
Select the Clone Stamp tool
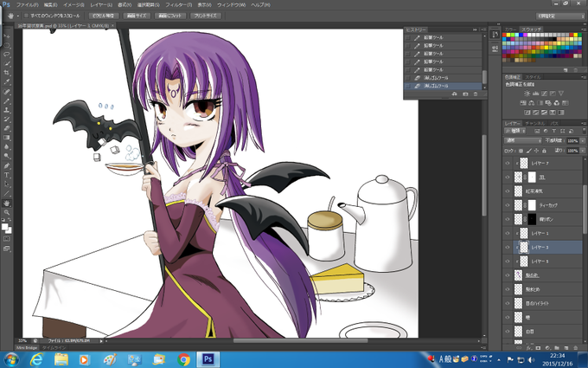7,110
